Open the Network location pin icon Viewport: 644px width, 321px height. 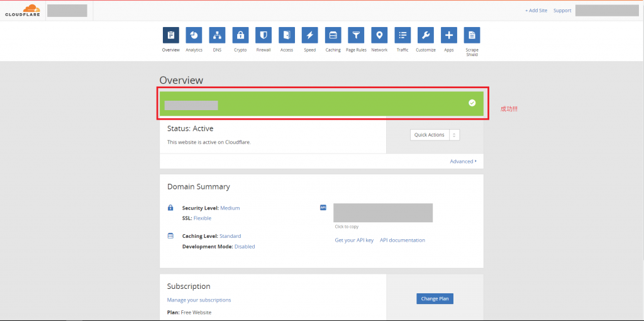coord(379,35)
